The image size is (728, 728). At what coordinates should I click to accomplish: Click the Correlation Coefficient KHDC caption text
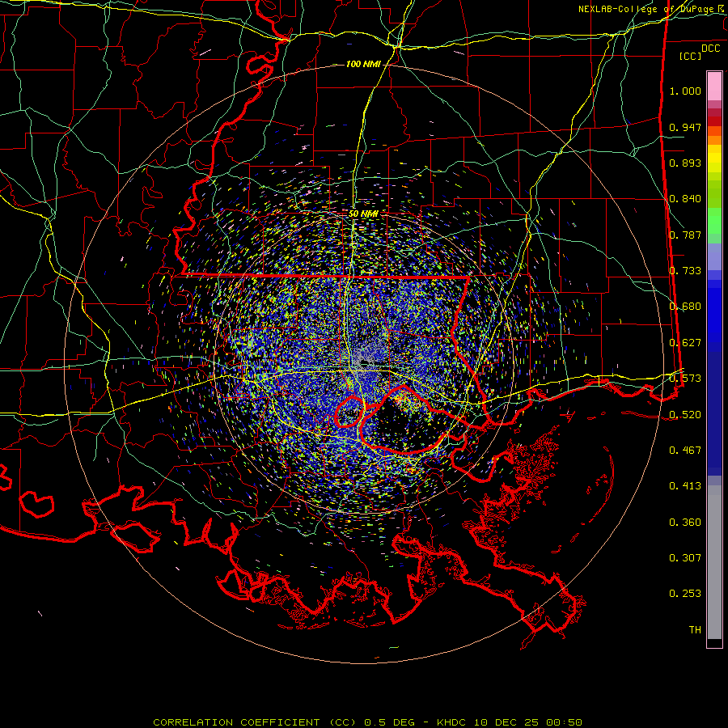(368, 722)
